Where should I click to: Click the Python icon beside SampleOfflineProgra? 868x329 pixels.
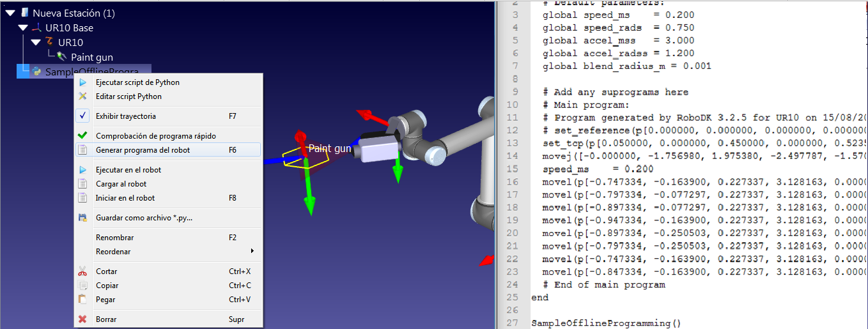pos(37,72)
